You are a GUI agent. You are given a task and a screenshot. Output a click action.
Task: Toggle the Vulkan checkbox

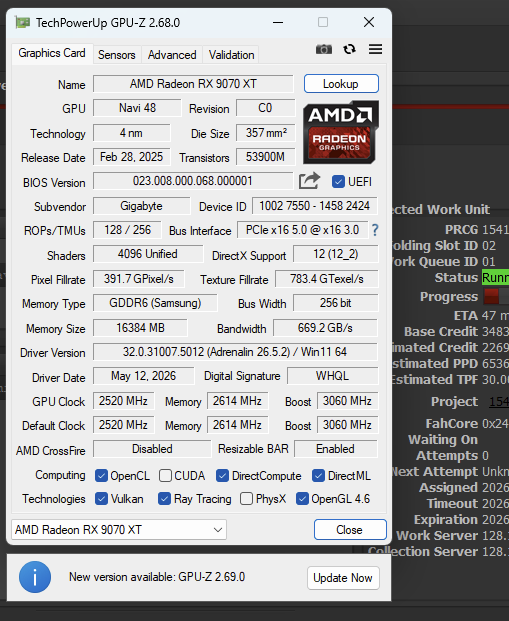pos(101,499)
